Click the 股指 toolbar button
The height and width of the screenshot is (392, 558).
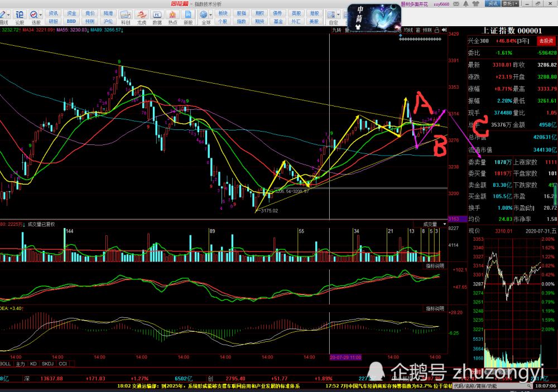click(x=241, y=13)
